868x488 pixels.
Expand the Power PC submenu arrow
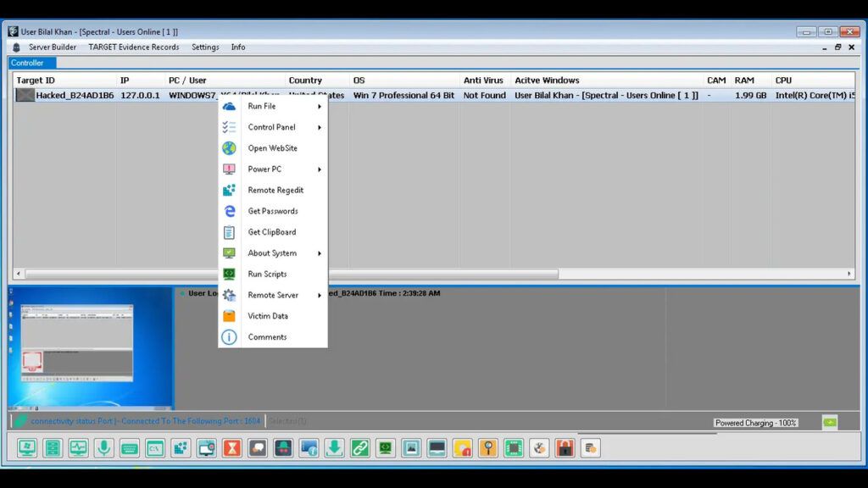[320, 169]
